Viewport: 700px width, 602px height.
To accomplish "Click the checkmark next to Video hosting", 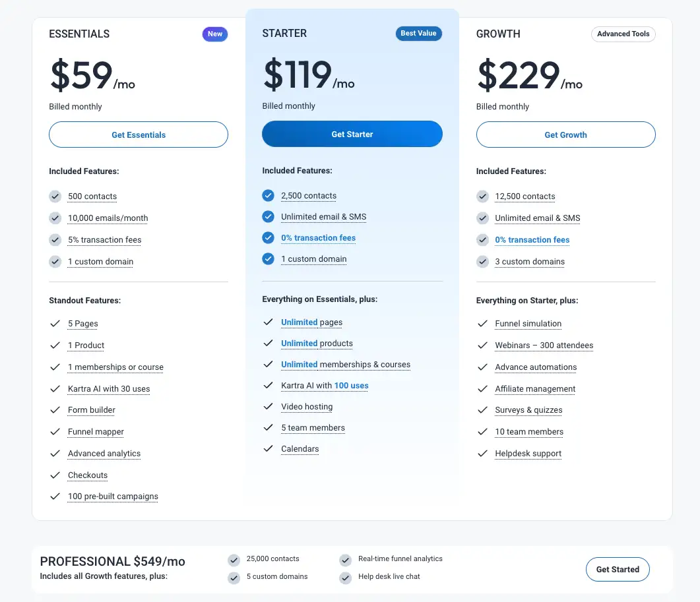I will point(268,406).
